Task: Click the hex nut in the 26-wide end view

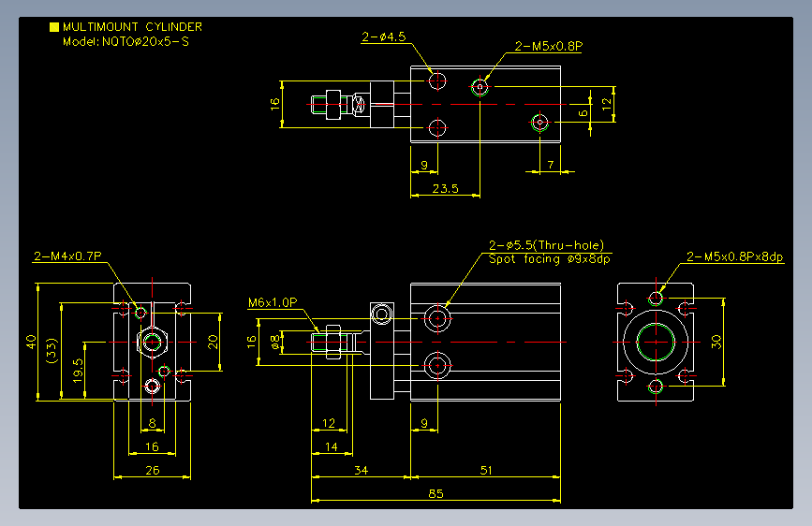Action: 153,342
